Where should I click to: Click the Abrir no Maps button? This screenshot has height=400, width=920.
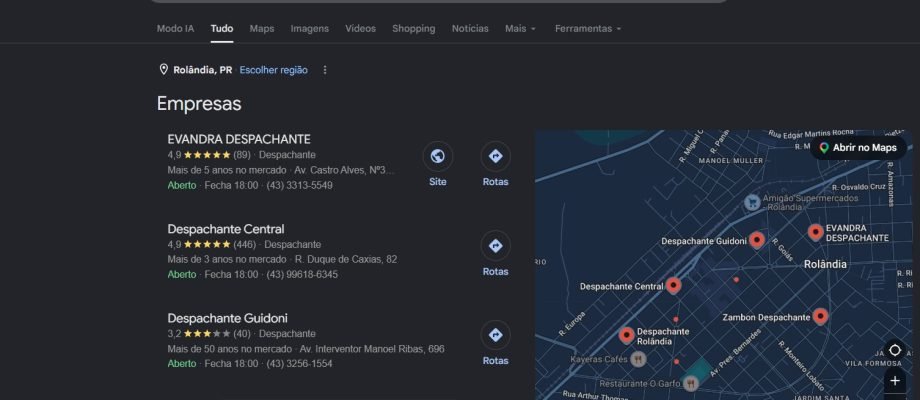point(858,148)
